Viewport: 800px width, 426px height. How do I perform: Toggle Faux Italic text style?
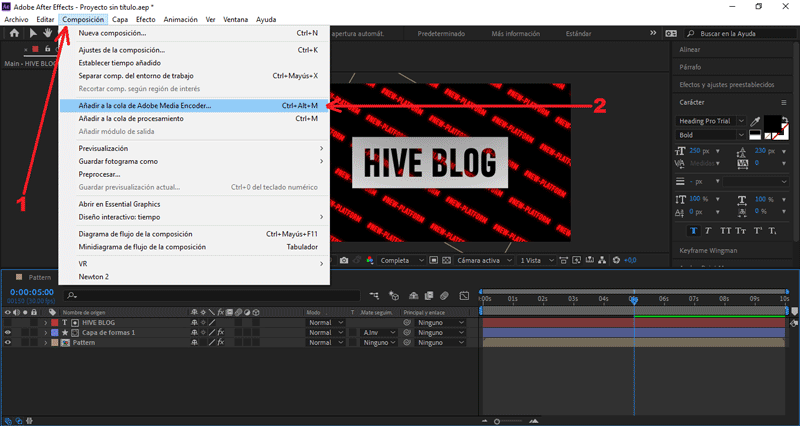(708, 231)
